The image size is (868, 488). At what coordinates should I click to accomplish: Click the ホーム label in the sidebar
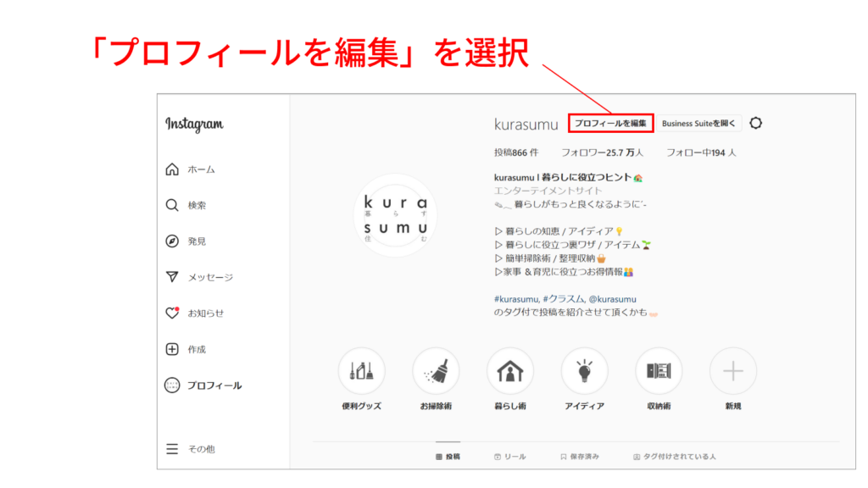click(x=201, y=169)
